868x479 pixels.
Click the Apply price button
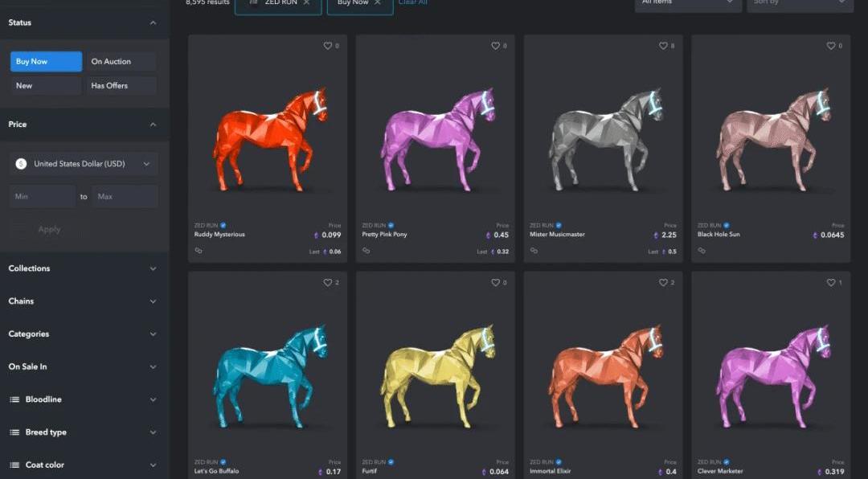(x=49, y=229)
